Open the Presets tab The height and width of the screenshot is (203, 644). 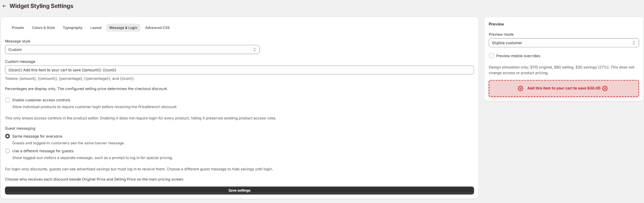[18, 28]
